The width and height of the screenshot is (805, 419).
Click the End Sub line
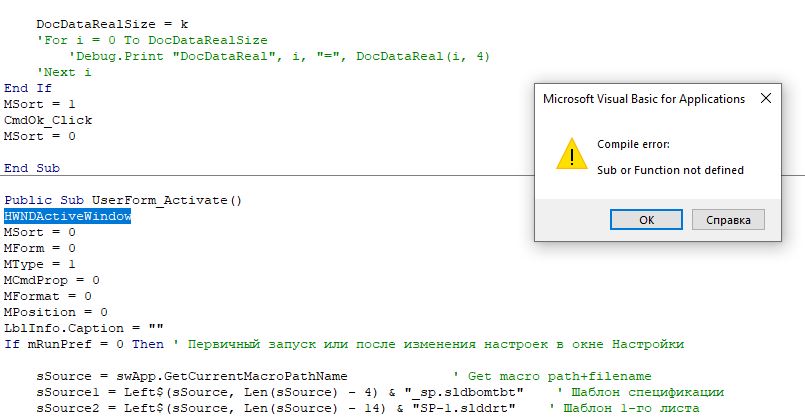tap(32, 168)
